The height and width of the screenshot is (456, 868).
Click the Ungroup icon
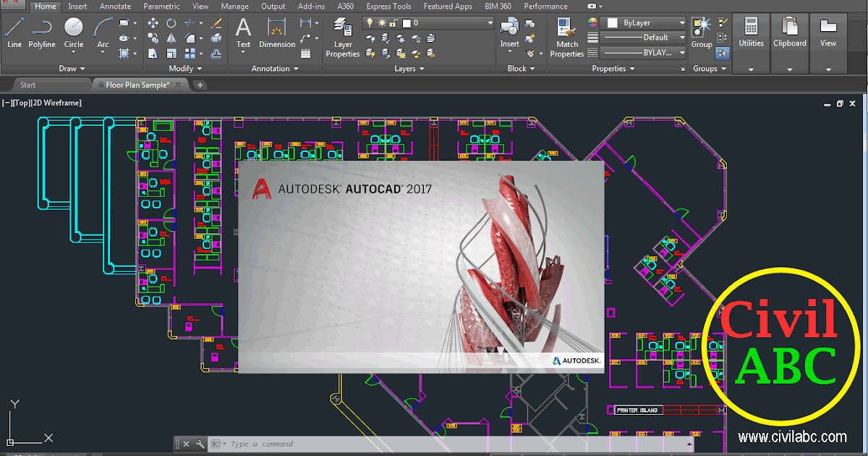tap(722, 23)
